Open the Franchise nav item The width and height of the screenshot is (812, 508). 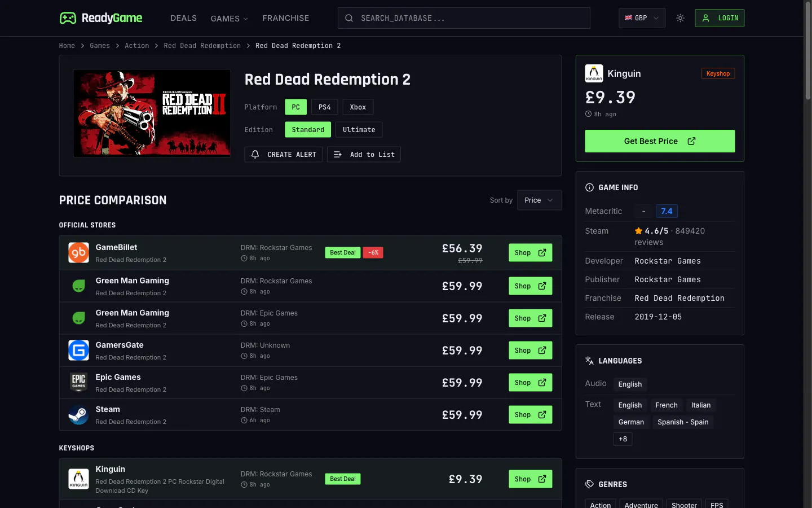point(286,18)
